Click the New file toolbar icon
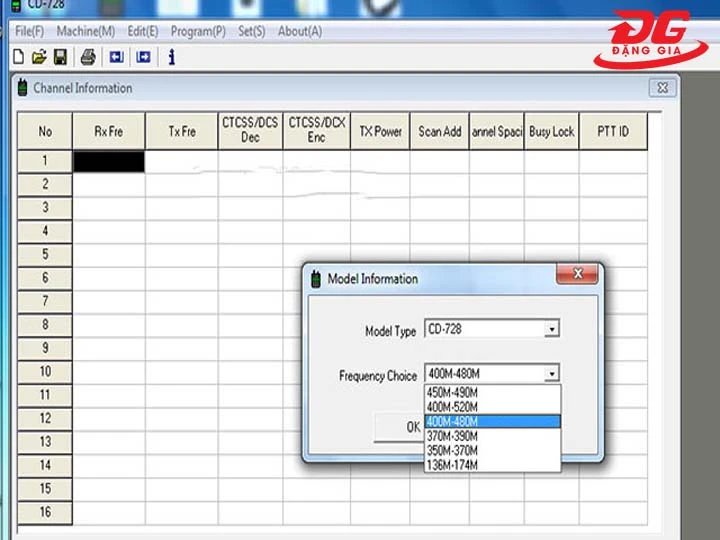The width and height of the screenshot is (720, 540). pyautogui.click(x=18, y=56)
